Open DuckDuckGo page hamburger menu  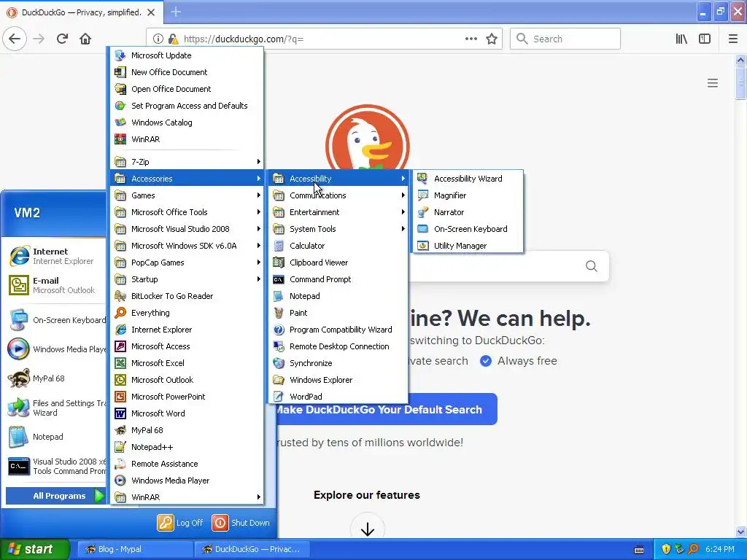coord(712,83)
